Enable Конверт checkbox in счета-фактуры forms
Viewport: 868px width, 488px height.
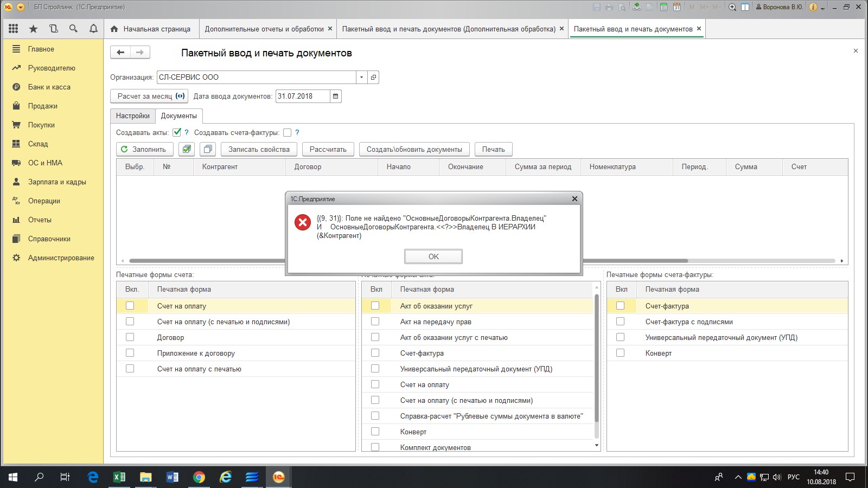[x=620, y=353]
